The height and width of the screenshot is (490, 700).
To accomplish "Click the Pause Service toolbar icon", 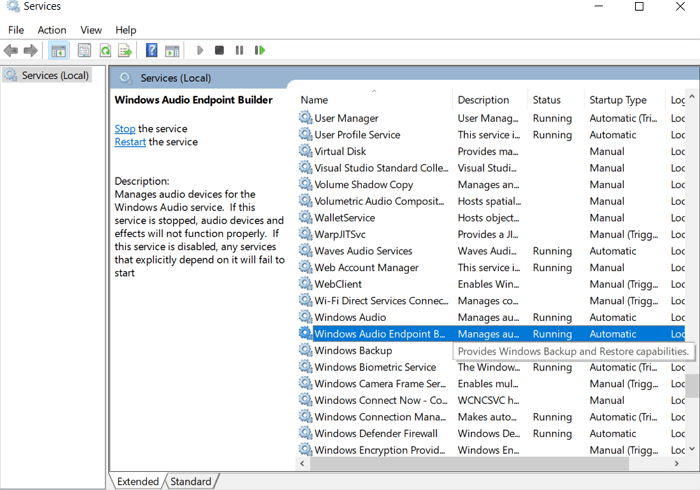I will (x=239, y=50).
